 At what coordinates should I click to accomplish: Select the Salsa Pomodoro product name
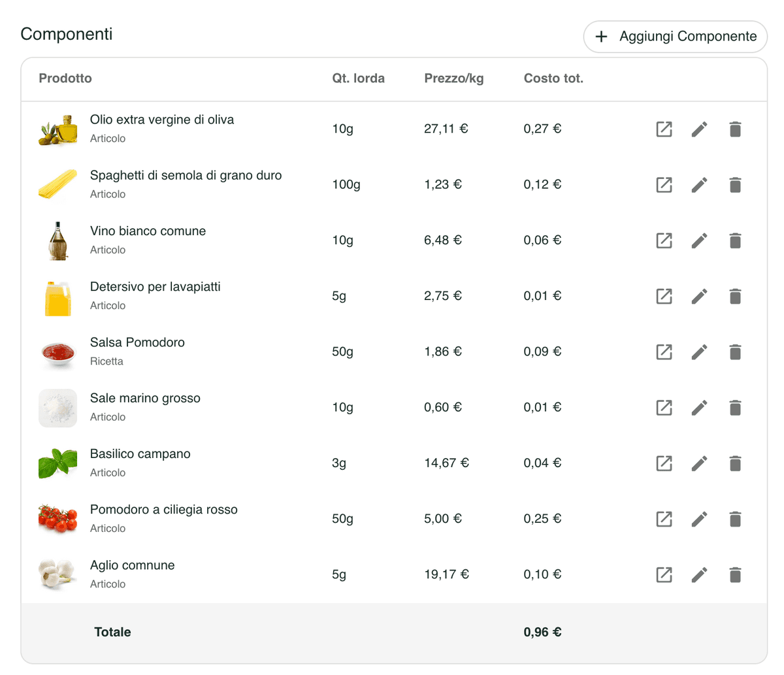point(137,342)
